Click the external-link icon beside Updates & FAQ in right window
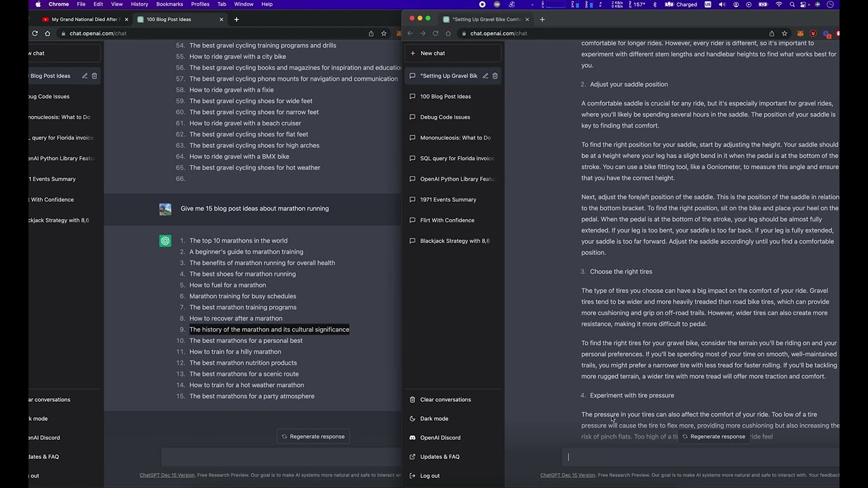 412,457
